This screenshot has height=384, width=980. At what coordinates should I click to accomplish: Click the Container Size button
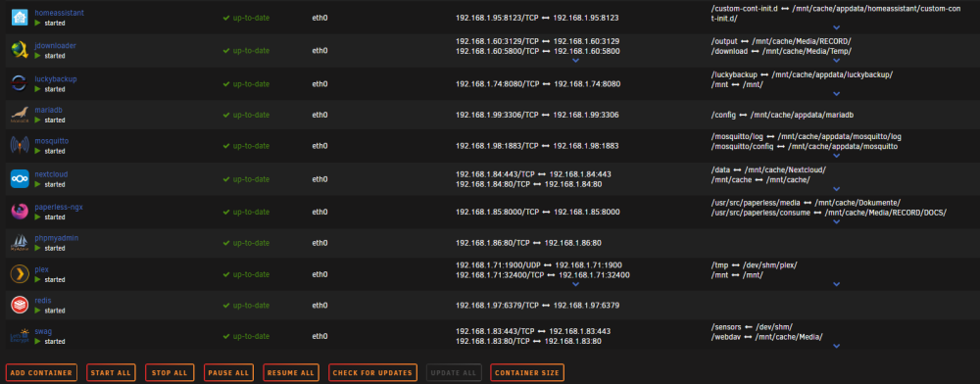pyautogui.click(x=527, y=373)
